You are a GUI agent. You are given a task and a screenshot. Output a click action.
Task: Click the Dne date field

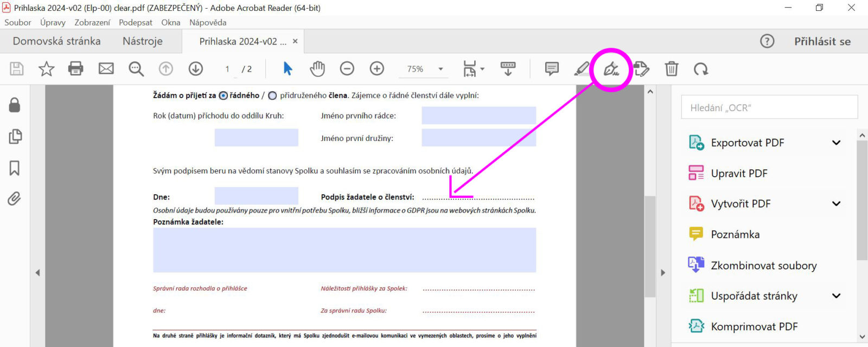tap(256, 196)
